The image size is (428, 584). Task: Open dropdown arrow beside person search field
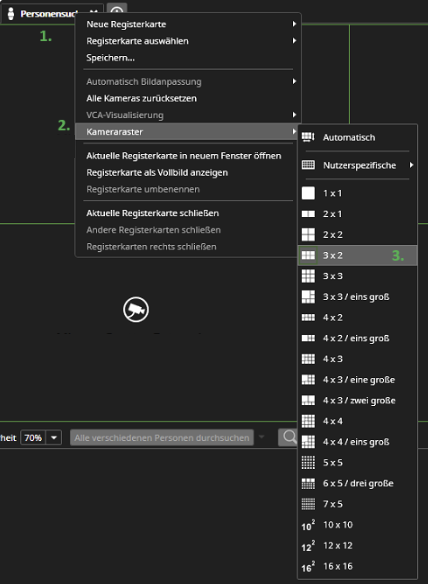point(261,437)
